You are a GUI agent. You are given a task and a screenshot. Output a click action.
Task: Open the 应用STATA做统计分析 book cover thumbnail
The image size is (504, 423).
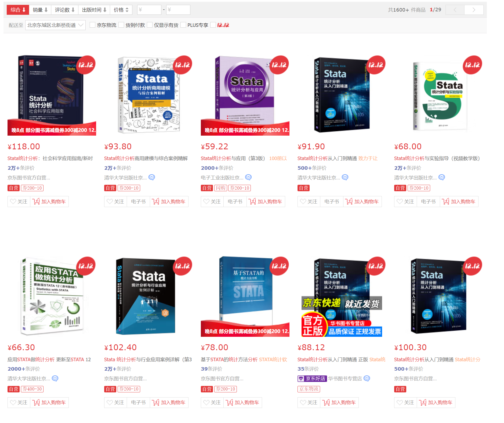[x=52, y=297]
